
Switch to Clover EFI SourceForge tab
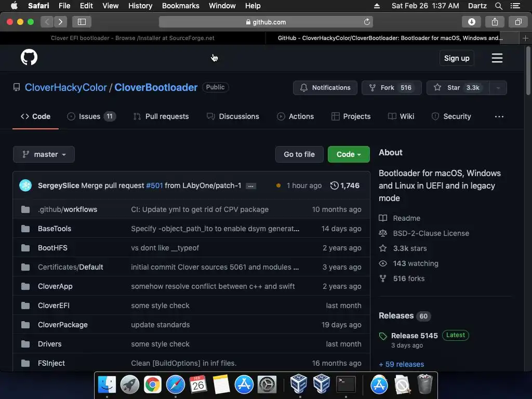coord(132,38)
